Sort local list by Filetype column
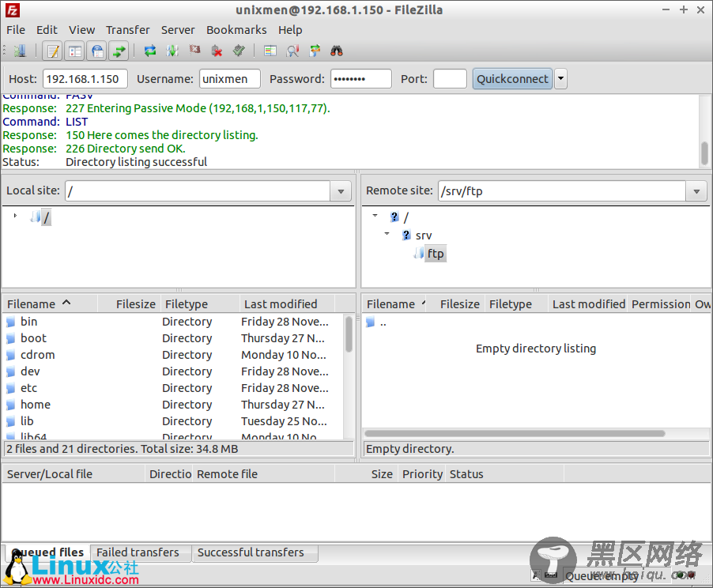713x588 pixels. click(x=200, y=303)
